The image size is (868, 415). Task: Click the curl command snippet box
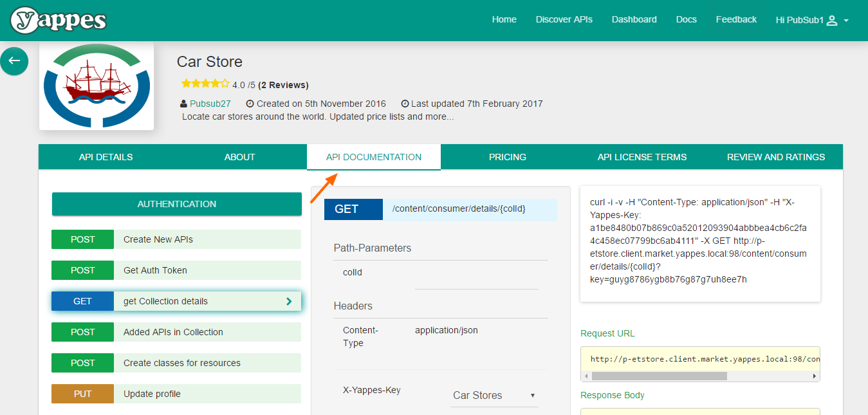tap(700, 244)
